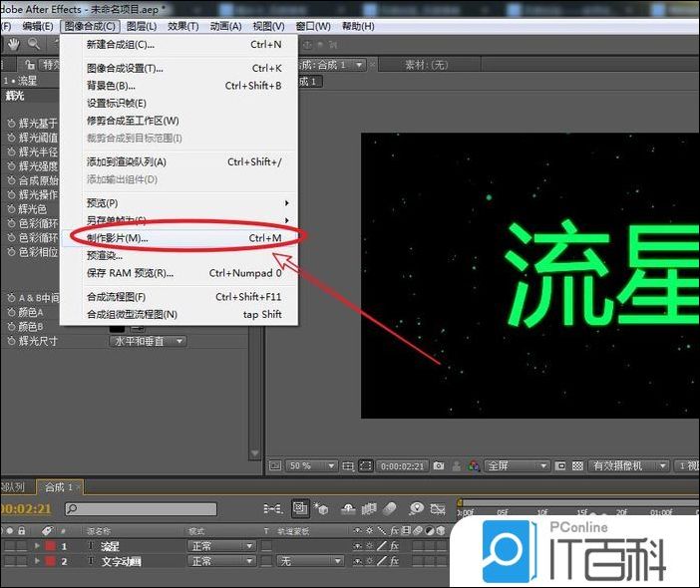Click the lock column icon in timeline header
The height and width of the screenshot is (588, 700).
tap(21, 531)
